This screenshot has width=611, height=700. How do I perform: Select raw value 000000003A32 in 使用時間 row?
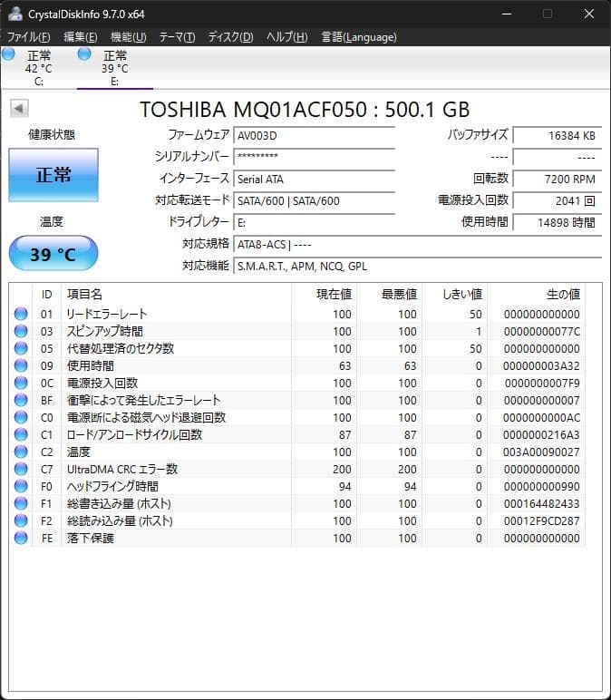(541, 365)
